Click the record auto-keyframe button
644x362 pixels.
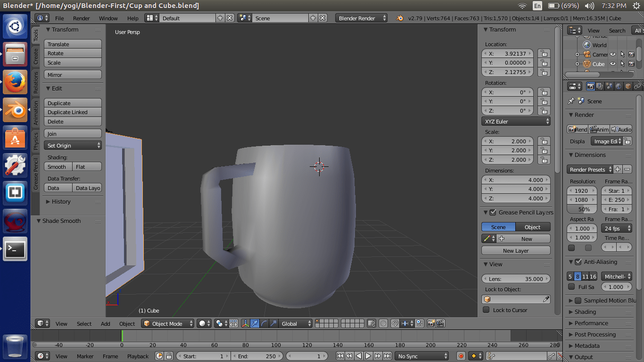coord(461,356)
